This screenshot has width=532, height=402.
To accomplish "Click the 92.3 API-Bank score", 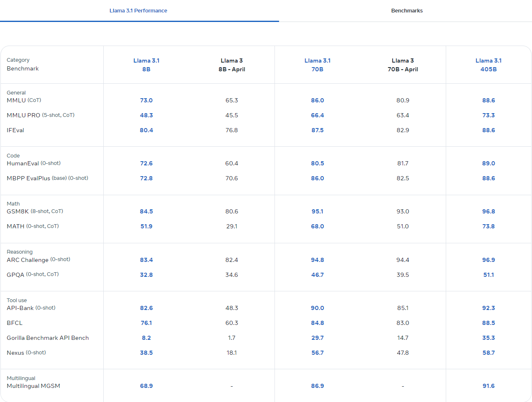I will [x=488, y=308].
